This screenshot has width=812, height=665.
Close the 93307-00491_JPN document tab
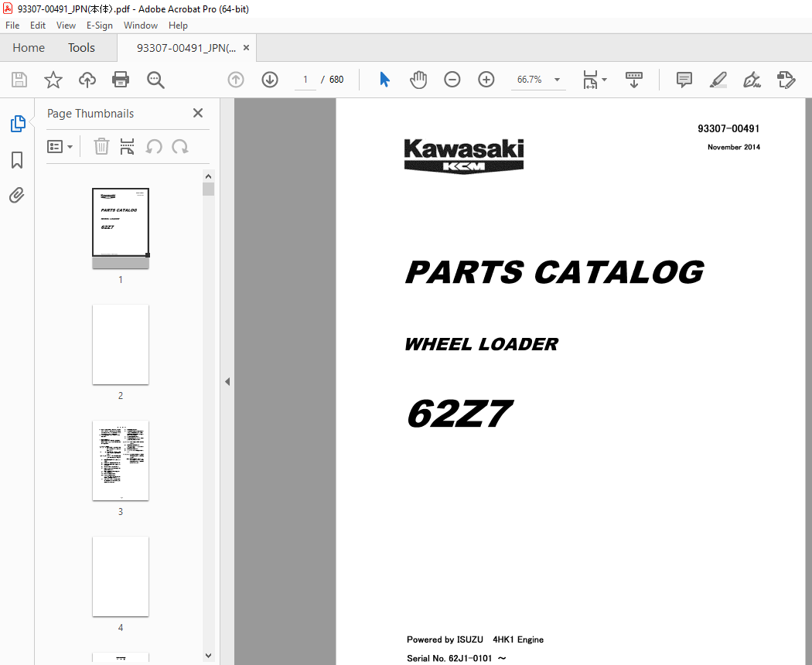tap(247, 48)
